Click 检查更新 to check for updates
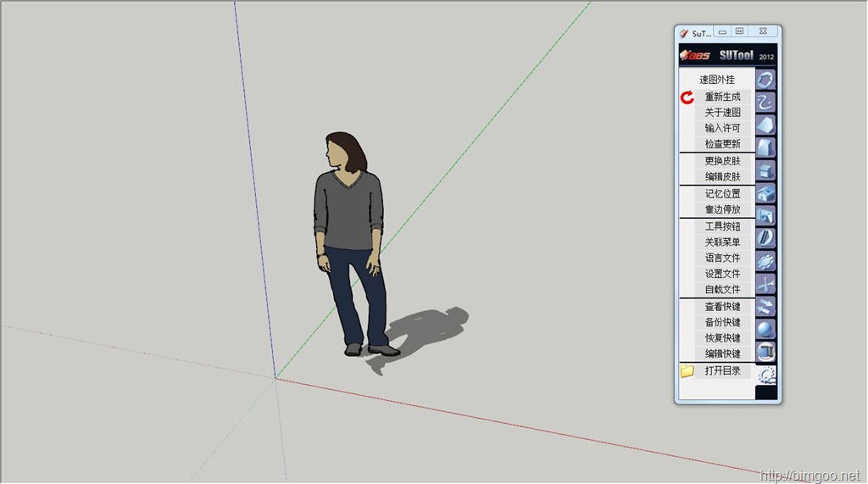 pos(722,144)
